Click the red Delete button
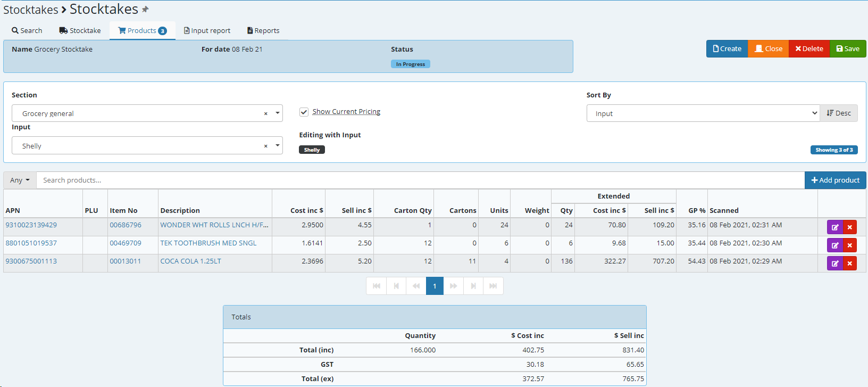868x387 pixels. [809, 48]
